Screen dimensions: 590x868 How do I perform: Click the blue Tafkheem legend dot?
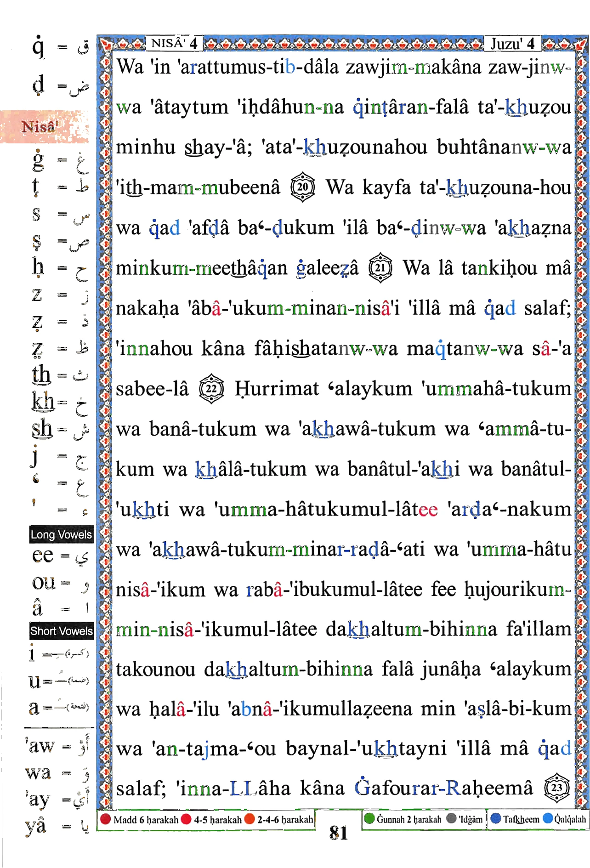[496, 818]
